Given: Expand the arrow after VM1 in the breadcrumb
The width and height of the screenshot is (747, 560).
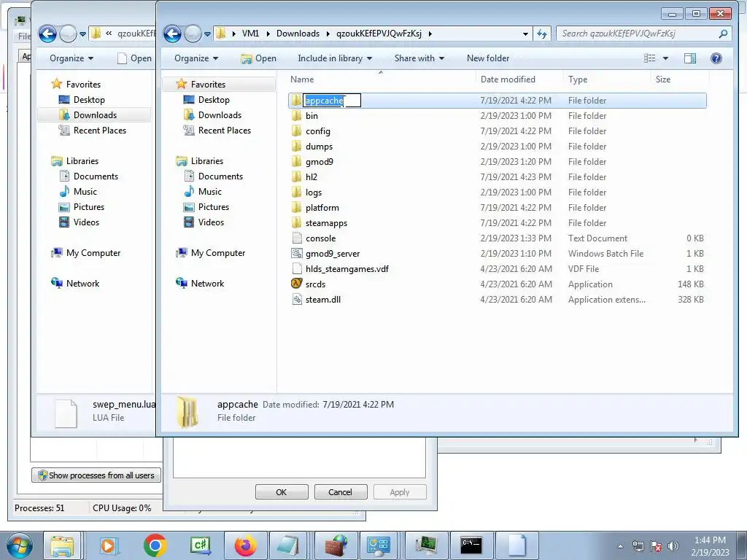Looking at the screenshot, I should pyautogui.click(x=268, y=34).
